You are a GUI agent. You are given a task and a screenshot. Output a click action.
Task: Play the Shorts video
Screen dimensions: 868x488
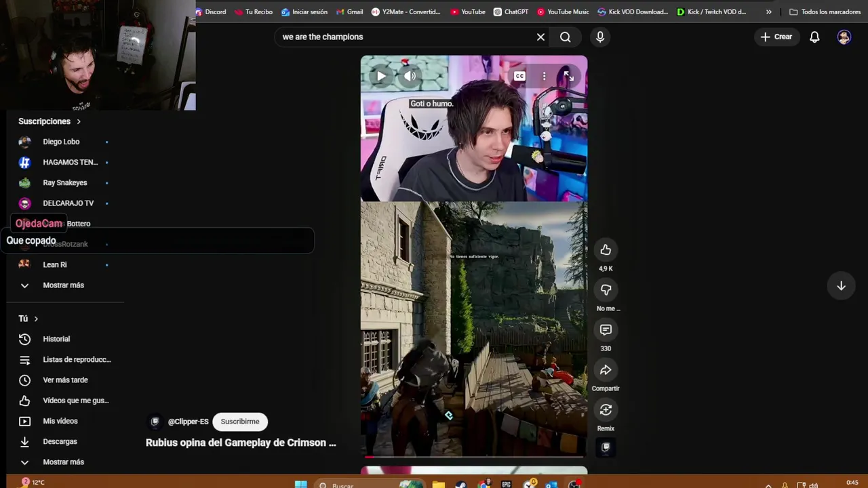pos(381,76)
